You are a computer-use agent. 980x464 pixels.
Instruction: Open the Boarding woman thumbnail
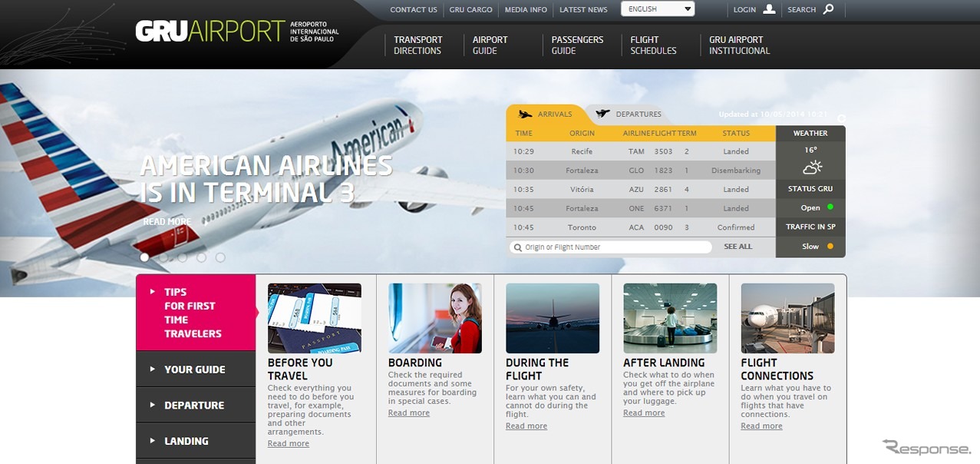[435, 318]
